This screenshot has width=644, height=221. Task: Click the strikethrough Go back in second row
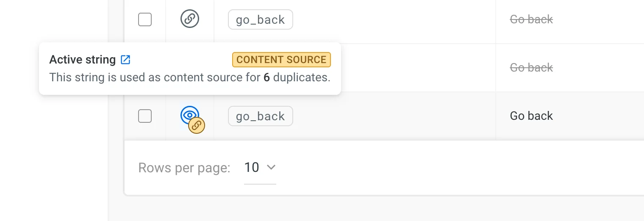(x=531, y=68)
